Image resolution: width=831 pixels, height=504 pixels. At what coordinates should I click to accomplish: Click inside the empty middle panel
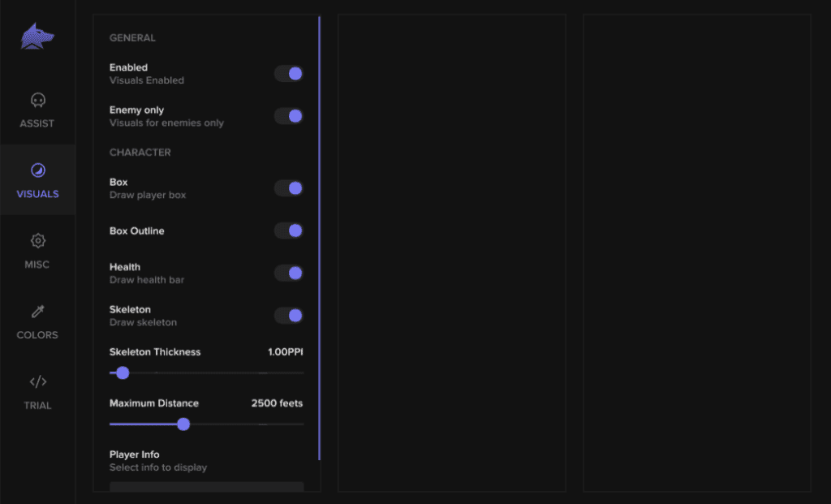[x=451, y=252]
